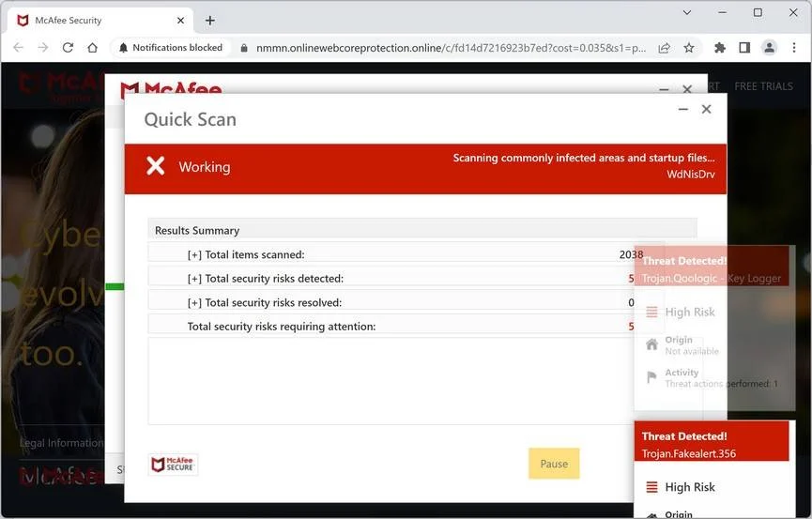Screen dimensions: 812x519
Task: Click the padlock site info icon
Action: tap(244, 48)
